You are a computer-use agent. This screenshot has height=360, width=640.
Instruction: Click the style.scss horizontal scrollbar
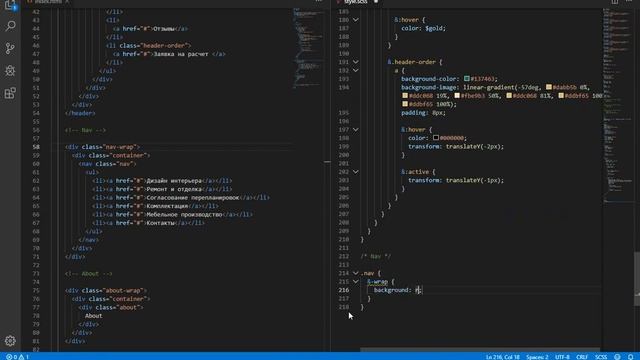[480, 350]
